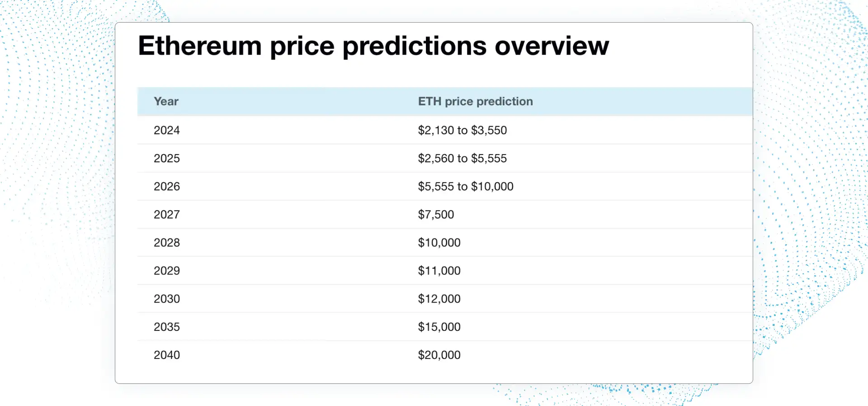Select the 2029 year cell

167,271
